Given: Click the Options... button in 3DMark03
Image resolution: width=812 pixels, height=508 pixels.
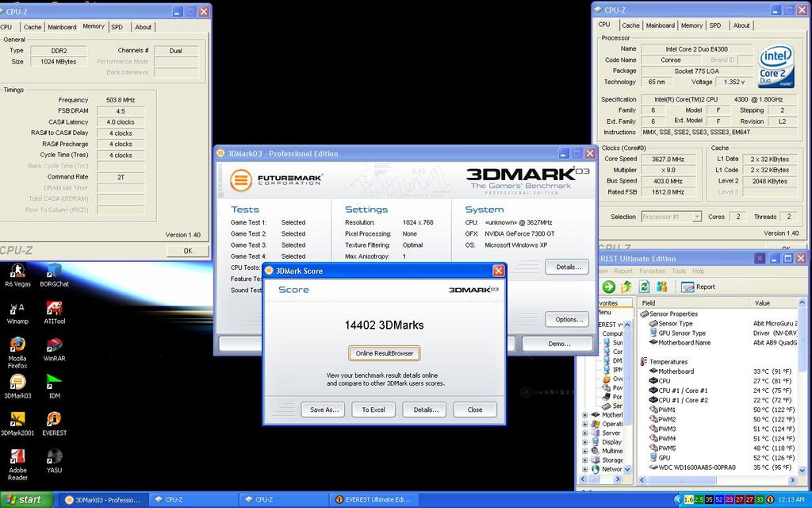Looking at the screenshot, I should click(x=567, y=319).
